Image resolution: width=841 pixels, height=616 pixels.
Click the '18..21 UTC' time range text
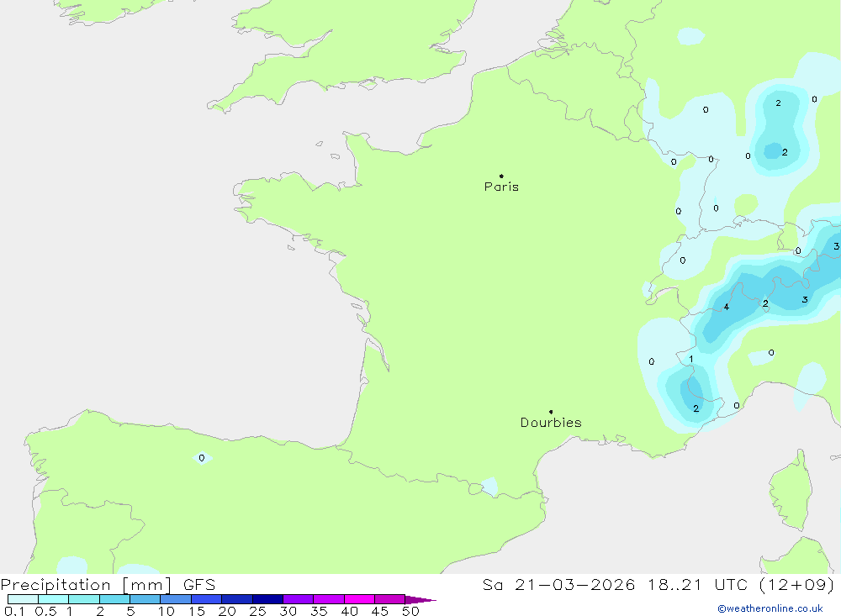[697, 585]
